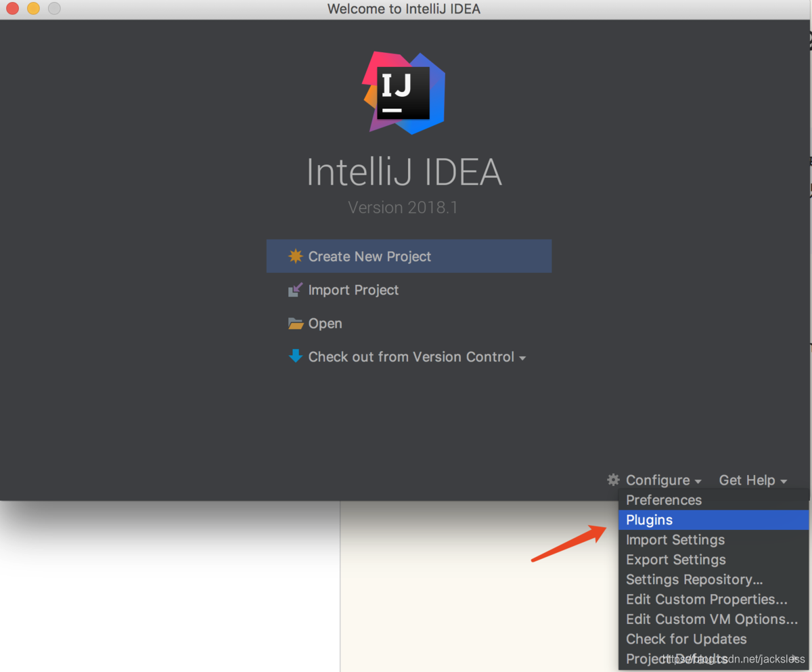
Task: Choose Export Settings menu entry
Action: click(x=714, y=560)
